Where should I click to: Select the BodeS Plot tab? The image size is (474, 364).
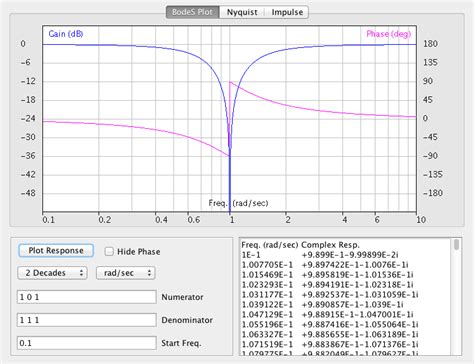[x=192, y=12]
